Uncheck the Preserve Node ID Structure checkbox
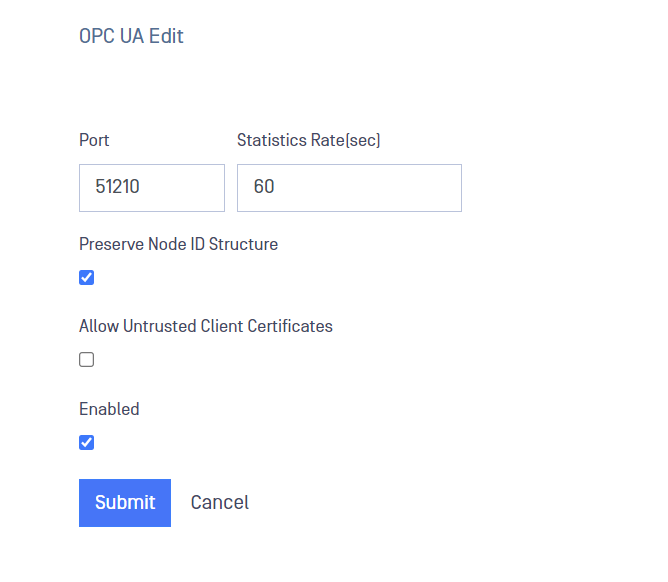The image size is (668, 582). point(86,277)
